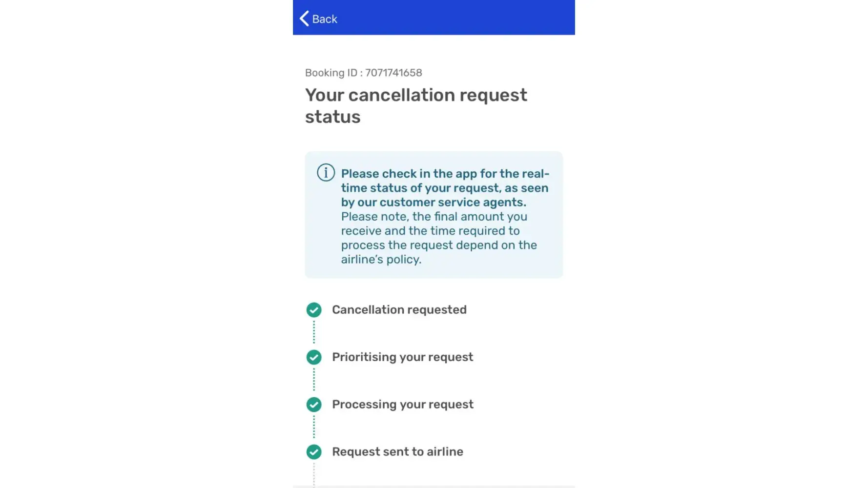
Task: Click checkmark icon beside Cancellation requested
Action: point(314,310)
